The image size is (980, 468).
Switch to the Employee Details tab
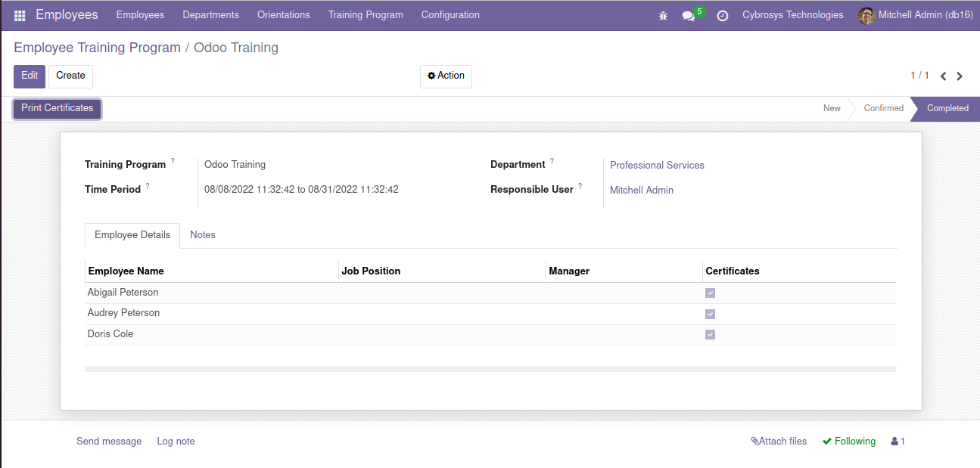click(x=132, y=235)
